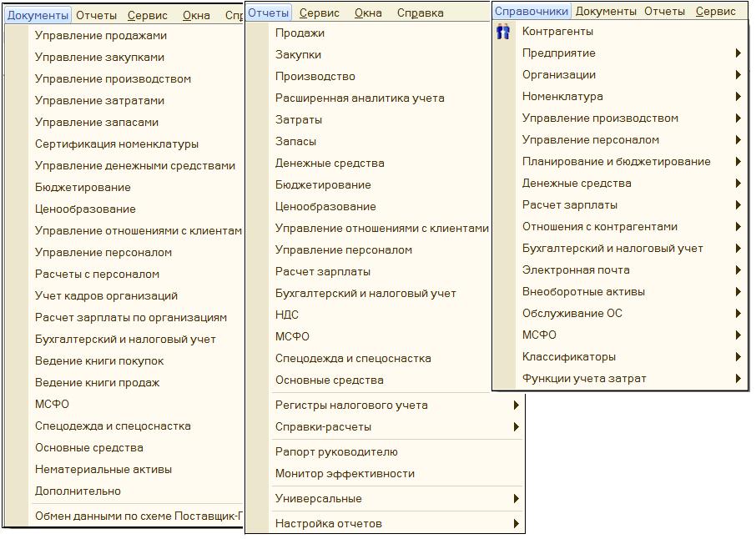Select Управление продажами in Documents menu
Screen dimensions: 756x539
pos(101,36)
